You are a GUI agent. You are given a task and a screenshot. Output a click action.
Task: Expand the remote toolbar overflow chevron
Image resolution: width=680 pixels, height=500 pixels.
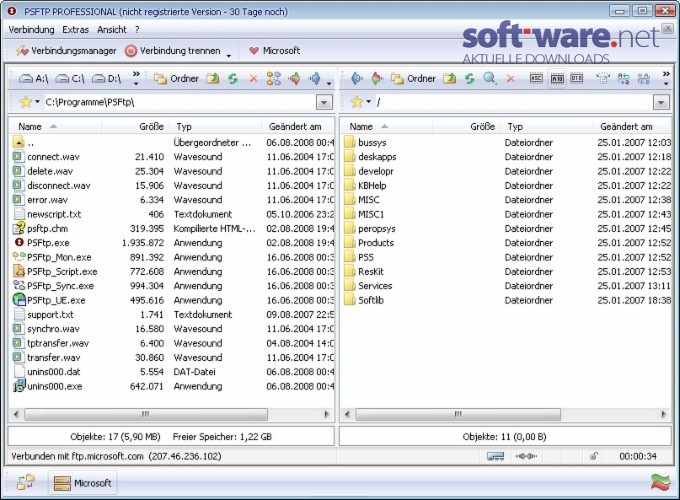pos(666,78)
